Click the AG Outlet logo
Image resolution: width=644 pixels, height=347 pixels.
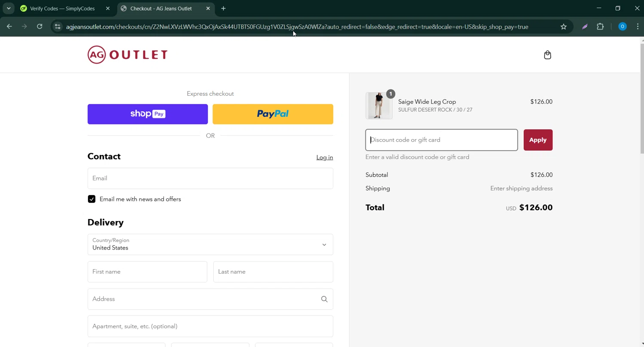click(x=128, y=55)
